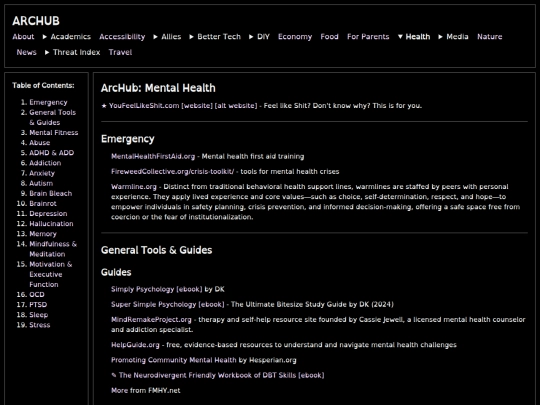
Task: Click the Emergency section heading
Action: 127,139
